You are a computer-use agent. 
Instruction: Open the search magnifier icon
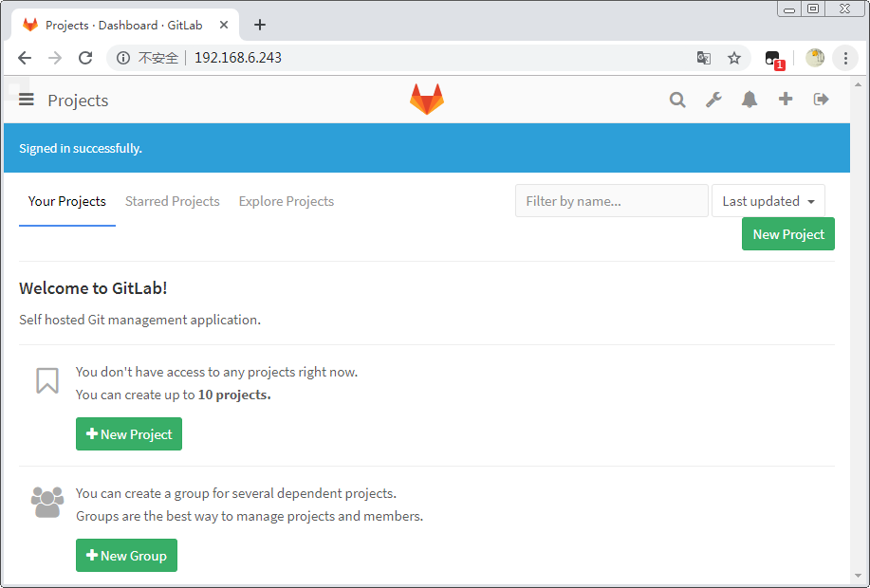coord(676,100)
